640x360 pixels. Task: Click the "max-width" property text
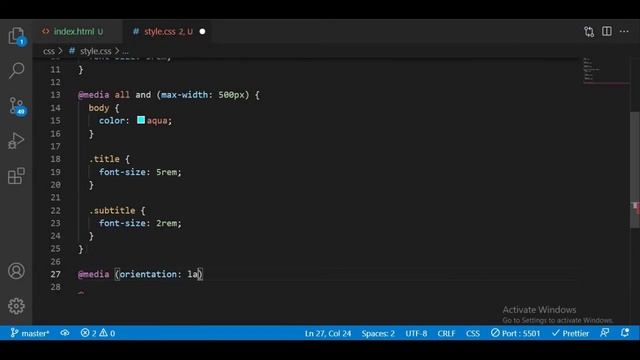tap(184, 95)
